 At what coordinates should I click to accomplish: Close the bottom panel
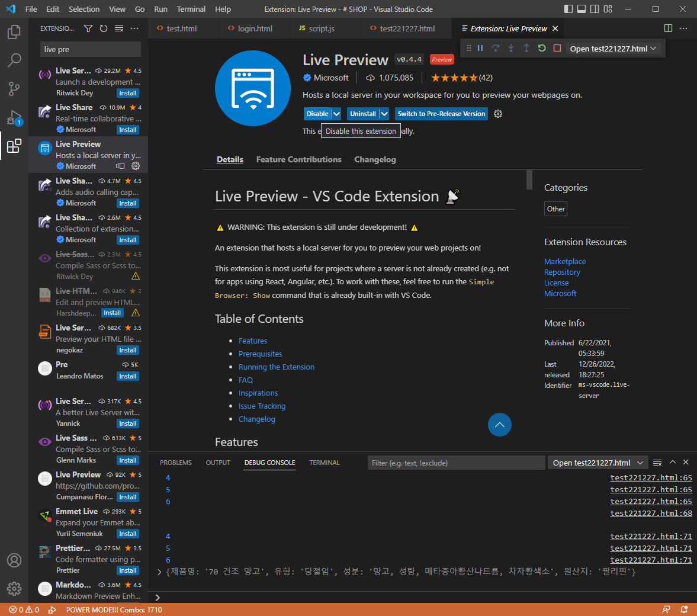pyautogui.click(x=686, y=463)
